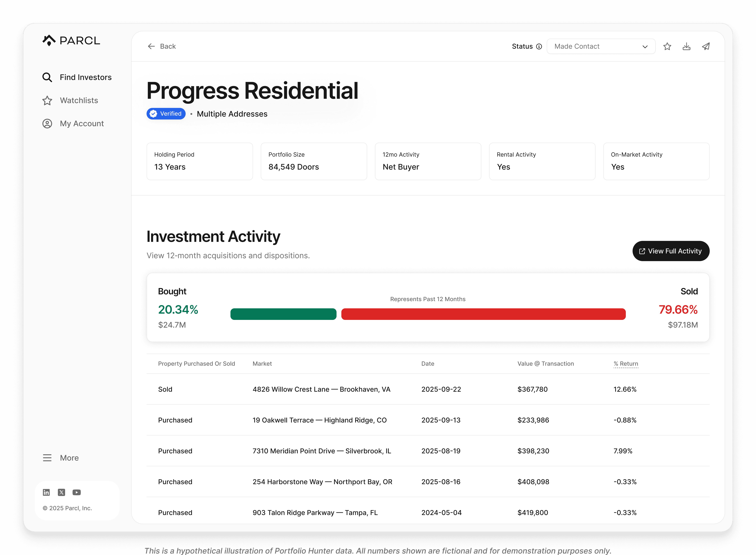Click the On-Market Activity card
Screen dimensions: 756x555
(657, 161)
